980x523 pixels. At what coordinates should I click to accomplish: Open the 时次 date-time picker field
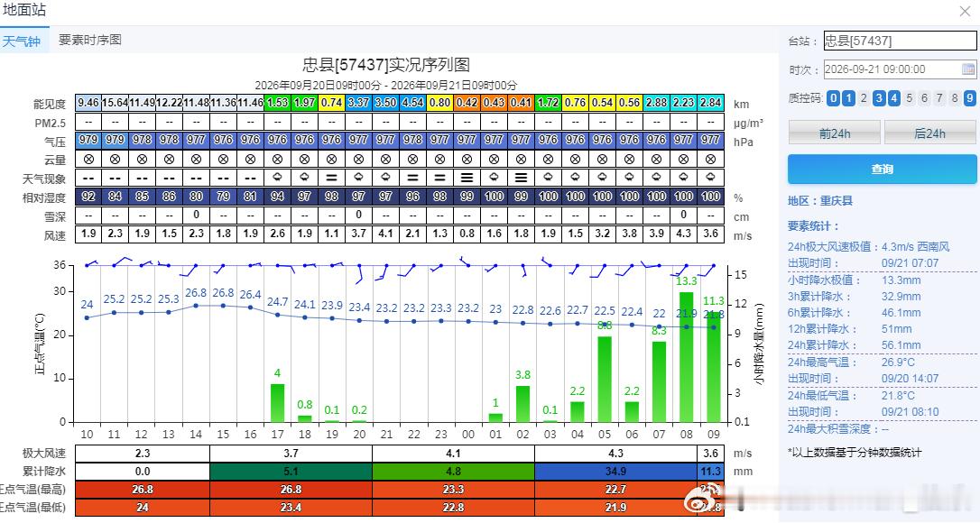point(900,69)
